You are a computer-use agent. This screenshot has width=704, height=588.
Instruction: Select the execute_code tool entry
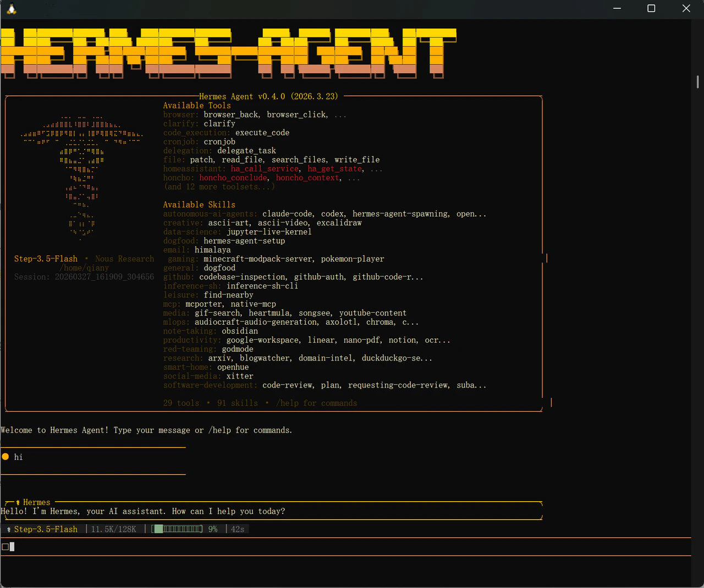pyautogui.click(x=262, y=132)
